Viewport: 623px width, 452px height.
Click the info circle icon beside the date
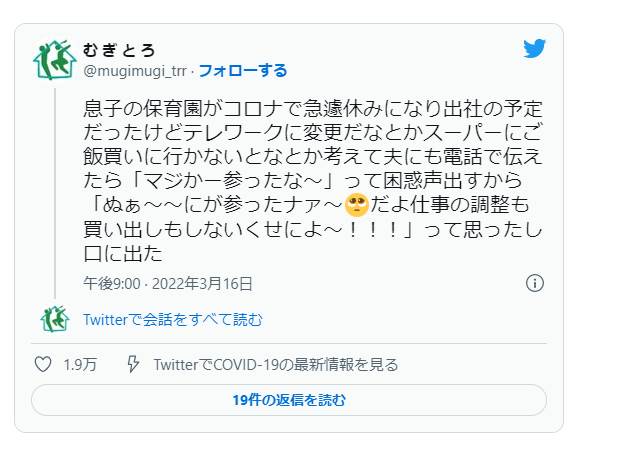coord(534,283)
